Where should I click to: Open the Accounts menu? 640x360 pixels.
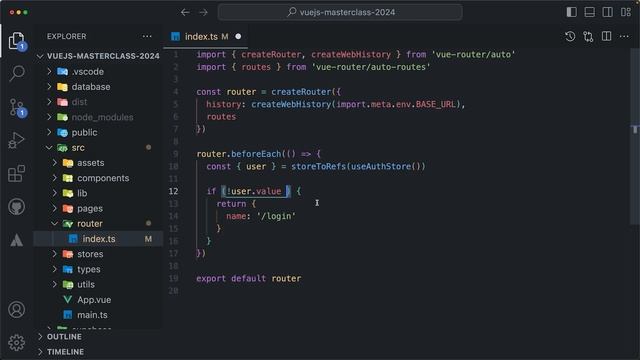point(17,310)
